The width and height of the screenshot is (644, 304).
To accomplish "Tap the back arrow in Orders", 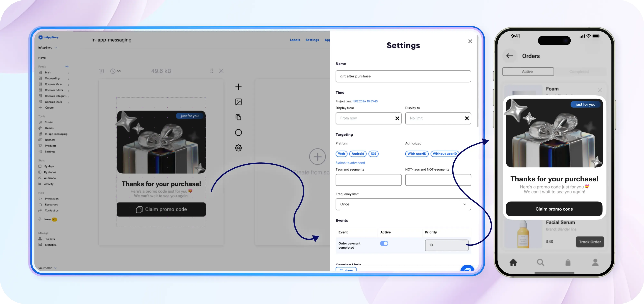I will [510, 56].
